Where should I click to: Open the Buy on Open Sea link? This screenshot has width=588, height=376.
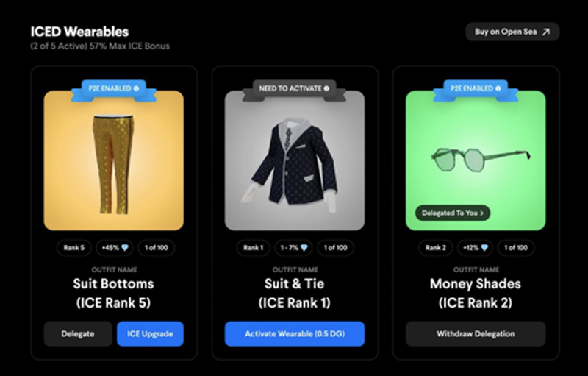512,32
